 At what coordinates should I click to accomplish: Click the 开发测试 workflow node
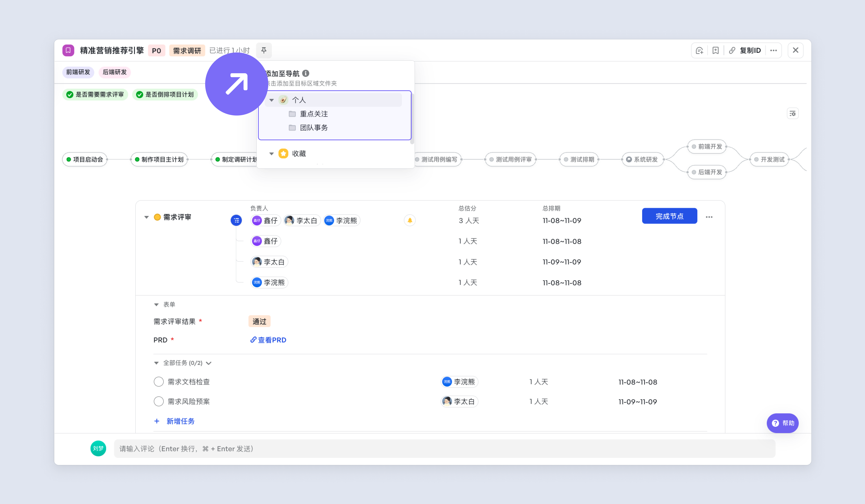770,159
